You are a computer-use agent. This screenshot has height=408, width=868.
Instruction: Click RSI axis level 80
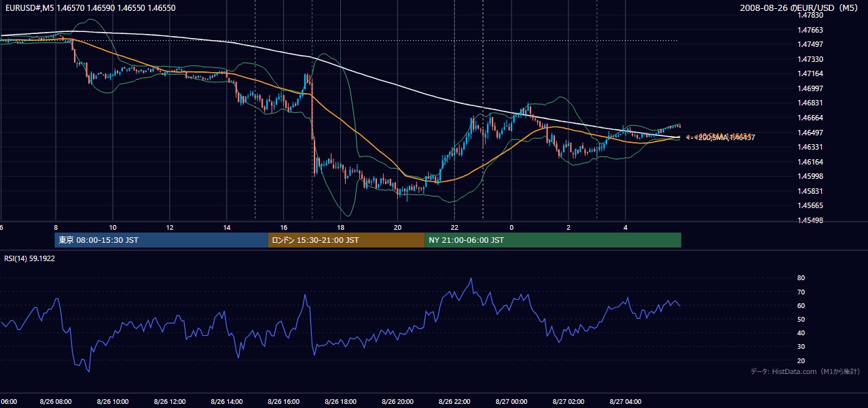(x=801, y=278)
